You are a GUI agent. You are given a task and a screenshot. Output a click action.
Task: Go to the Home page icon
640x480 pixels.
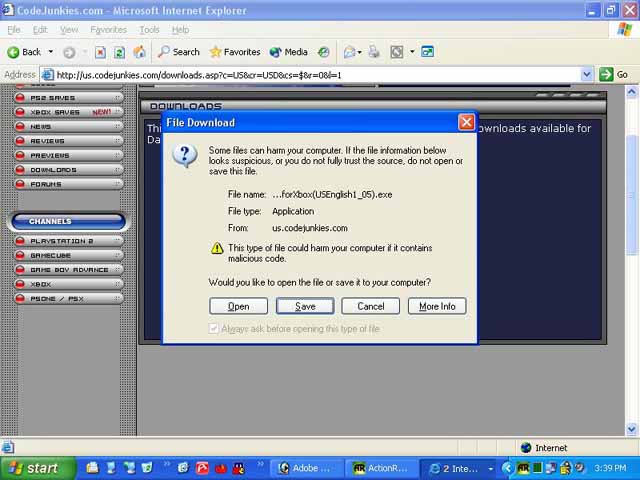tap(139, 52)
